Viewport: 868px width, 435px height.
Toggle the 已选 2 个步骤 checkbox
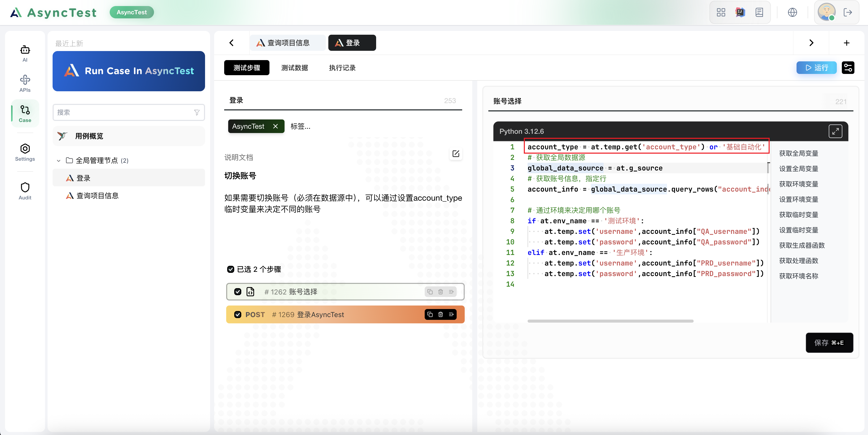230,269
